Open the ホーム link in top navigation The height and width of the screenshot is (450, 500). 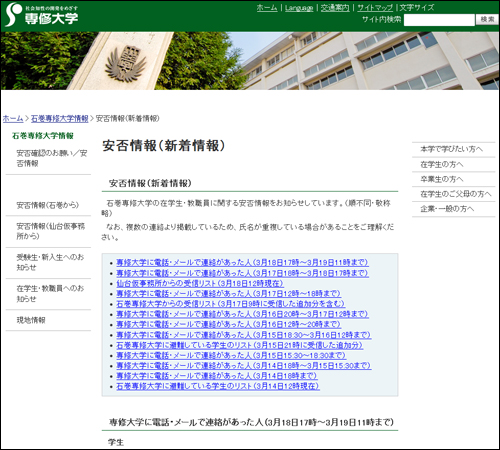pyautogui.click(x=267, y=8)
